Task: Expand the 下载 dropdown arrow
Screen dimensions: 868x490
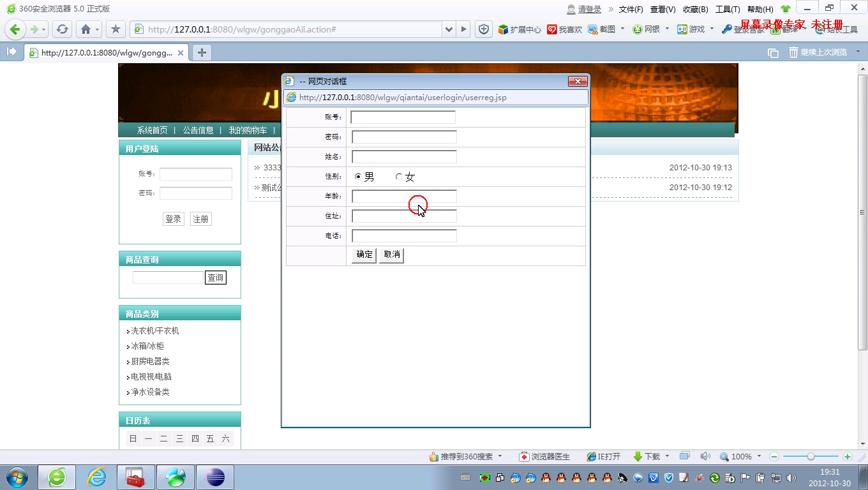Action: pos(667,456)
